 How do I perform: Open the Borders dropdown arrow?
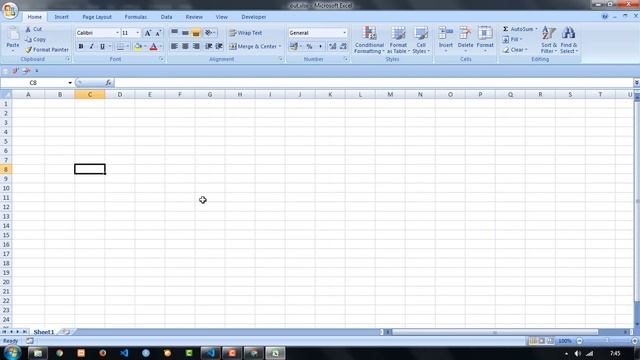tap(127, 47)
